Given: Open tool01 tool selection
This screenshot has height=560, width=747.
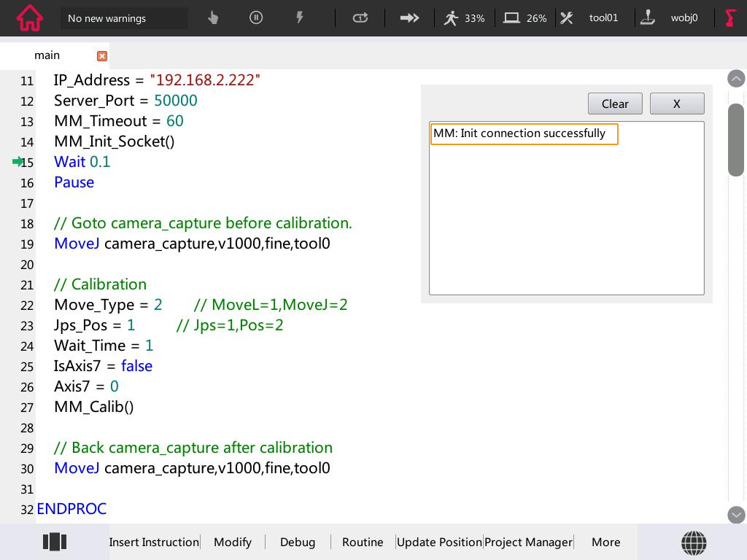Looking at the screenshot, I should [x=589, y=18].
